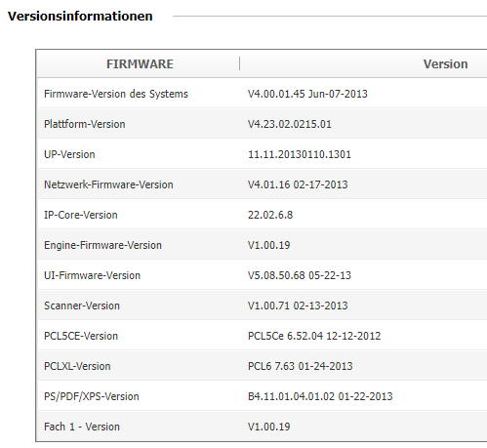Click the V4.01.16 02-17-2013 value
Screen dimensions: 487x448
(298, 184)
